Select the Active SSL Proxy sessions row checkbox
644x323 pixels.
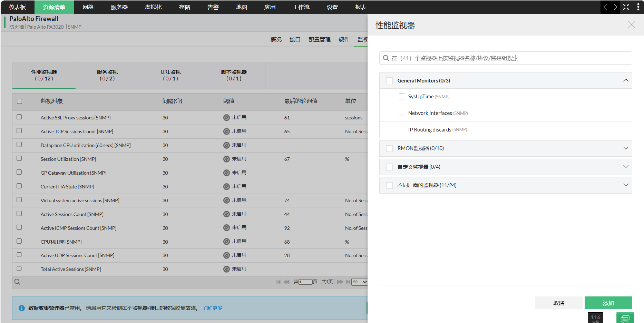(19, 117)
